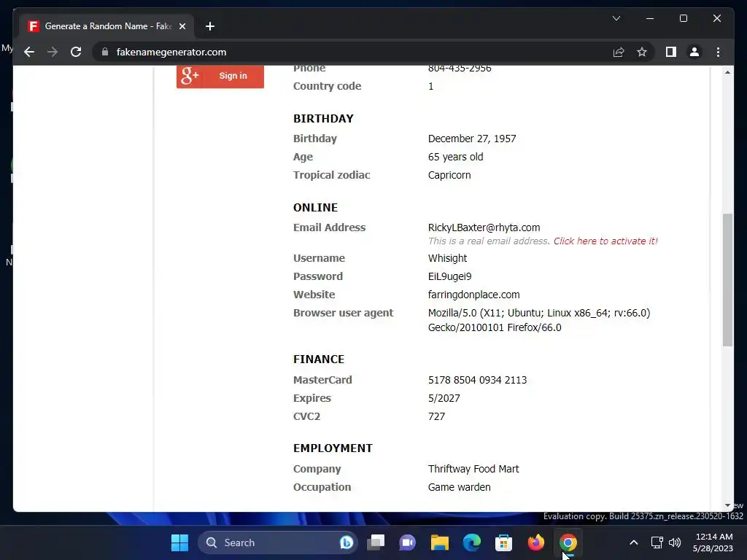Select birthday December 27, 1957
The image size is (747, 560).
click(472, 139)
